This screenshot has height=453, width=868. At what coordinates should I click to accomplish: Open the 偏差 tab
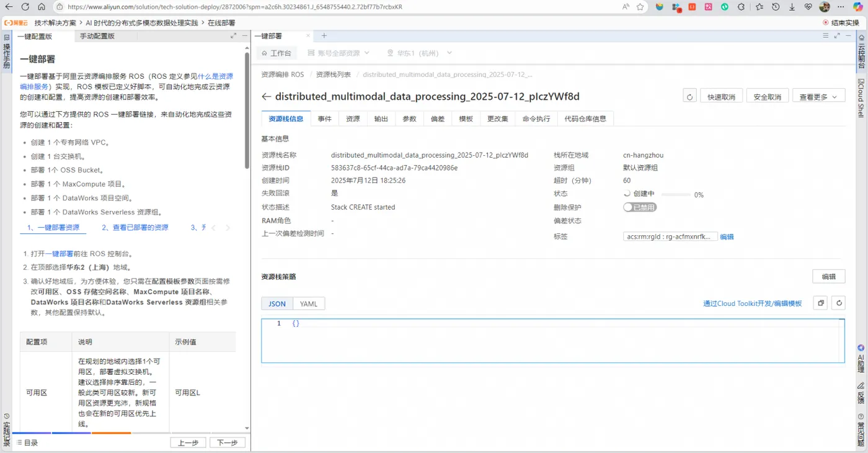coord(438,119)
